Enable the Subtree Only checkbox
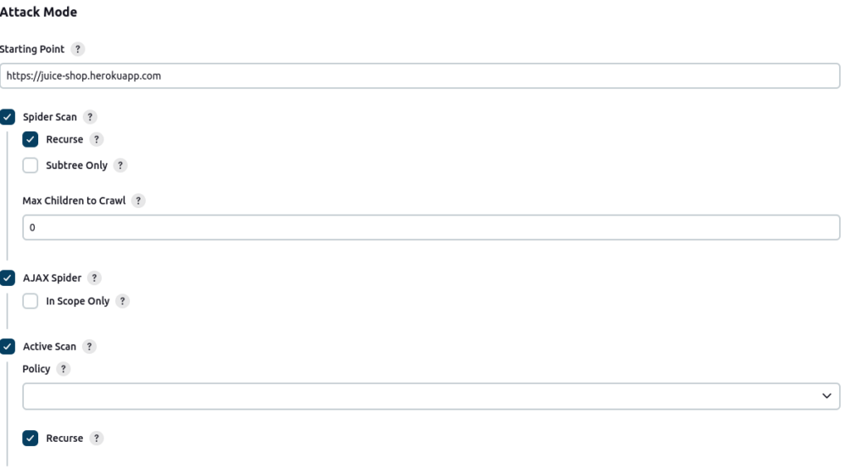The width and height of the screenshot is (868, 475). pos(31,165)
